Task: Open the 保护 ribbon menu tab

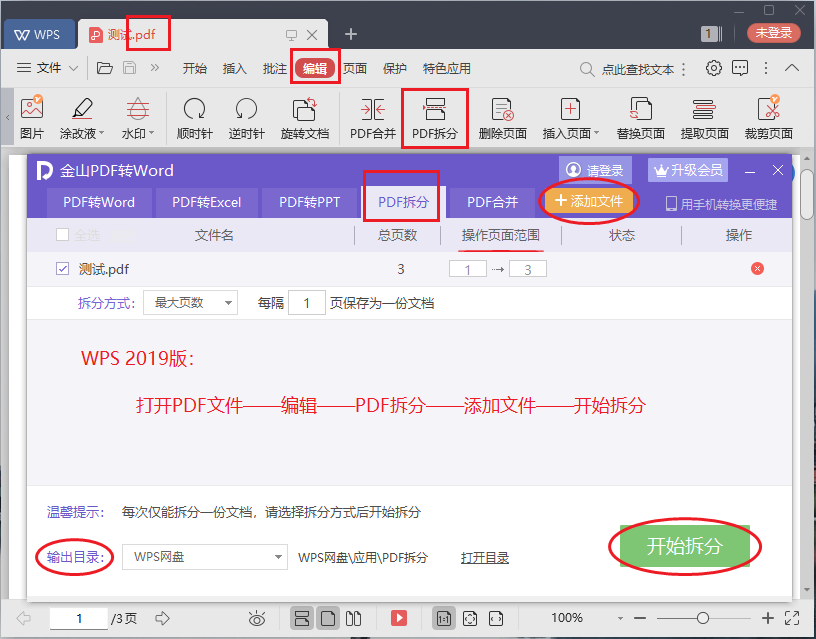Action: 395,69
